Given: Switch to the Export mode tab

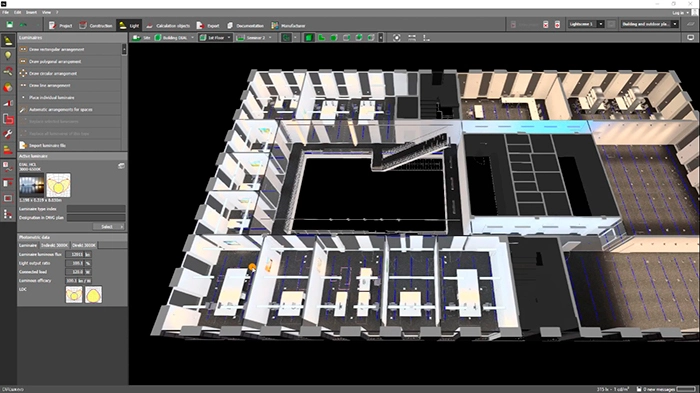Looking at the screenshot, I should 208,25.
